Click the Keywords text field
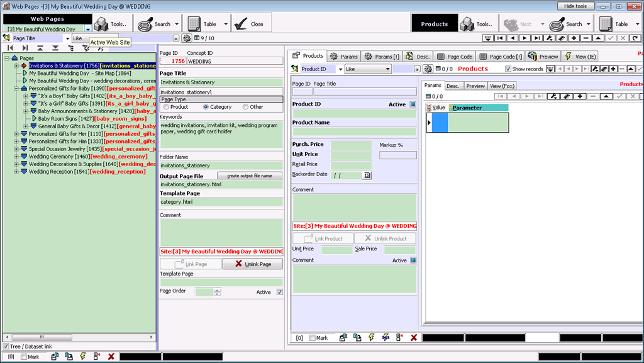The height and width of the screenshot is (363, 644). click(221, 134)
